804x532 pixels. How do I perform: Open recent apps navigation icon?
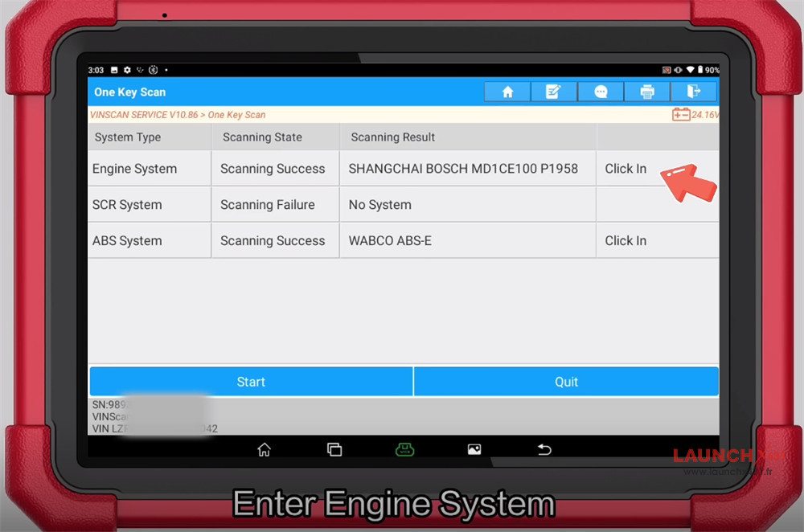coord(334,449)
